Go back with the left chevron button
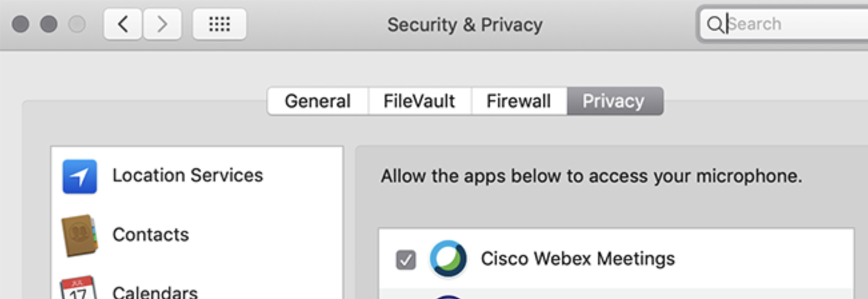Image resolution: width=868 pixels, height=299 pixels. point(122,25)
